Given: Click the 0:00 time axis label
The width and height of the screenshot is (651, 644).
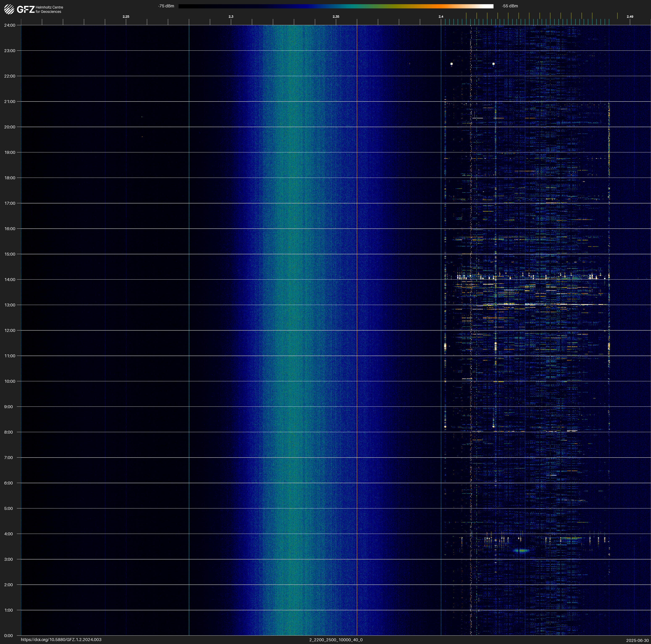Looking at the screenshot, I should 8,636.
